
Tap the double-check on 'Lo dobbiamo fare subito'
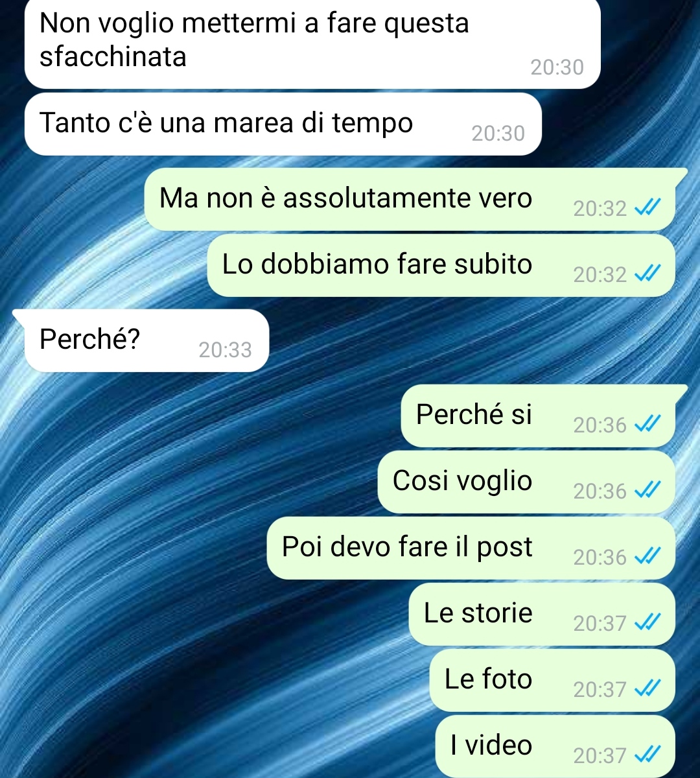(x=647, y=273)
